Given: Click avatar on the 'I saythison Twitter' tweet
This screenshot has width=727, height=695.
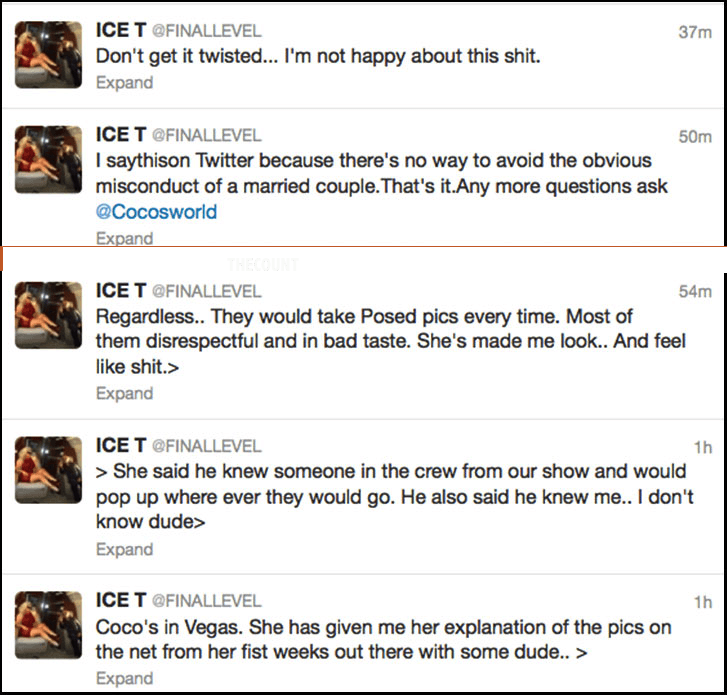Looking at the screenshot, I should pos(49,159).
